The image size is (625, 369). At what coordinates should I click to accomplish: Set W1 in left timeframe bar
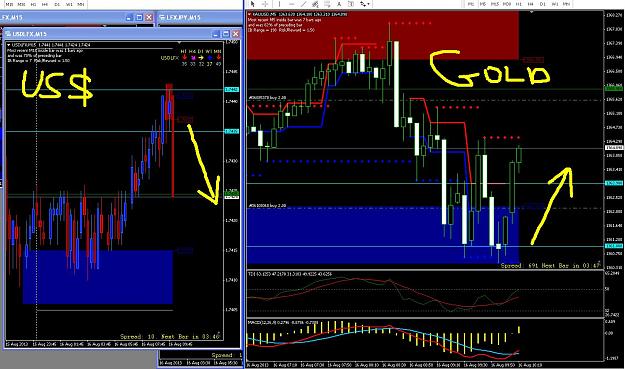coord(69,4)
